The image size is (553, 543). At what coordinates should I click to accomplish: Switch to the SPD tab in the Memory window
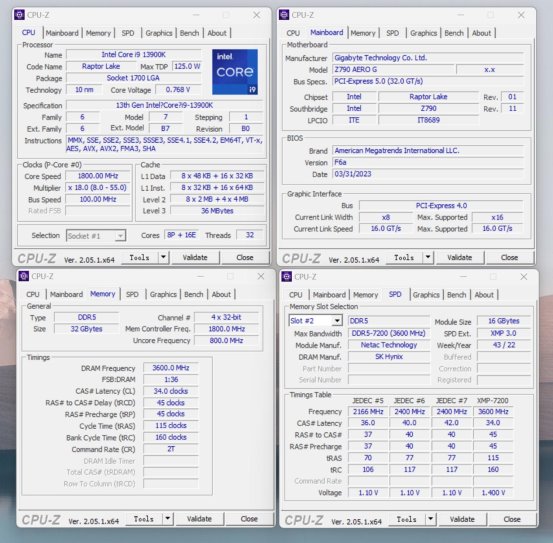point(132,294)
